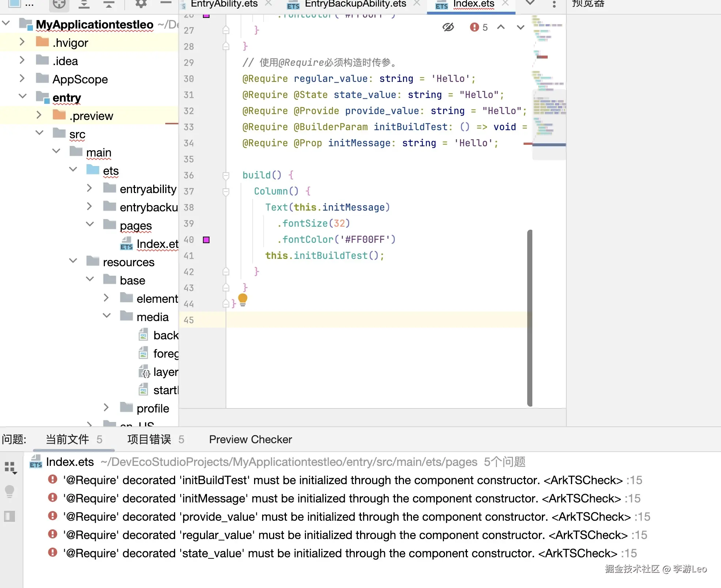This screenshot has height=588, width=721.
Task: Switch to the Preview Checker tab
Action: point(250,439)
